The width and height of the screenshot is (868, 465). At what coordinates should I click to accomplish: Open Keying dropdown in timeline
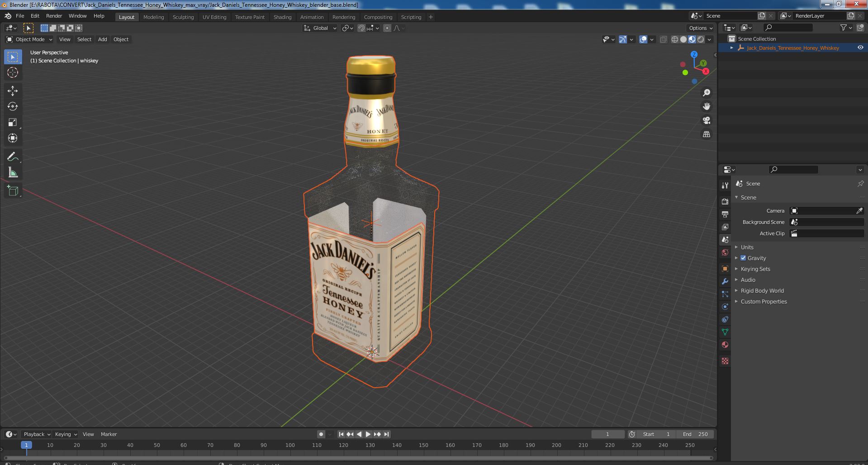tap(66, 434)
